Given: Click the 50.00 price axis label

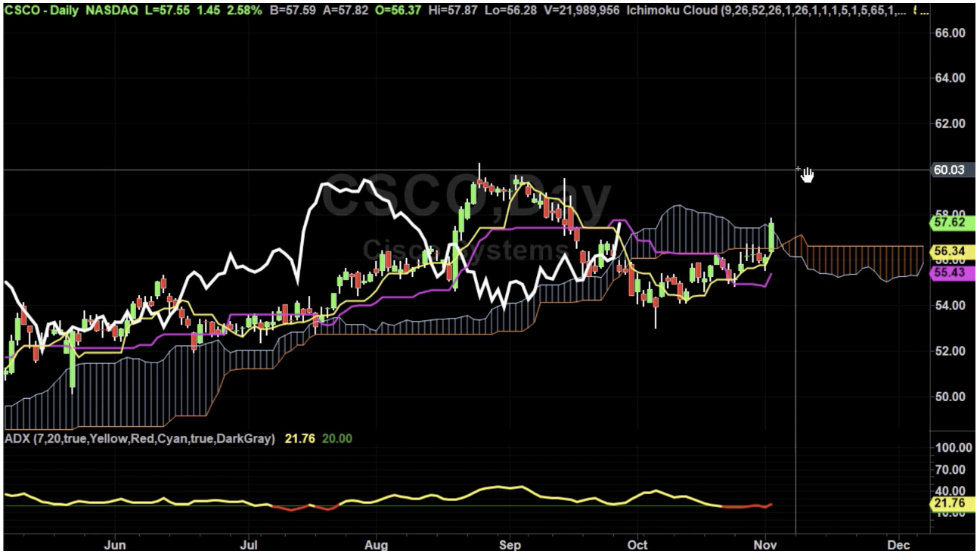Looking at the screenshot, I should coord(951,396).
